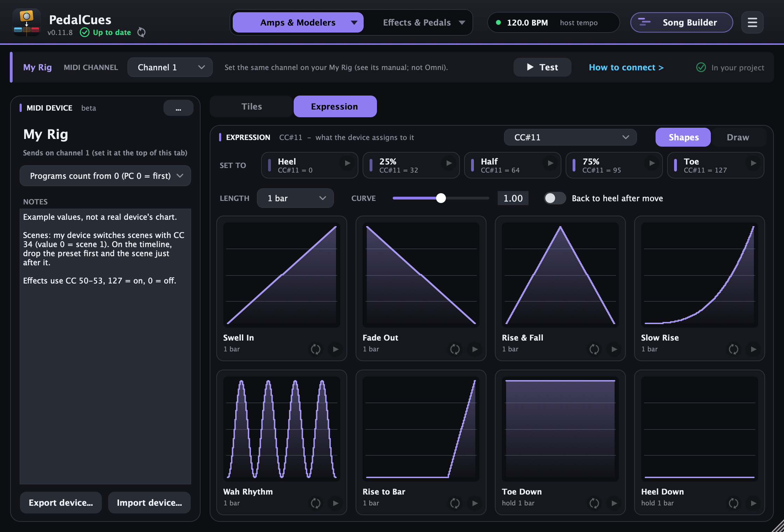Toggle loop on the Slow Rise shape
The image size is (784, 532).
click(x=734, y=349)
